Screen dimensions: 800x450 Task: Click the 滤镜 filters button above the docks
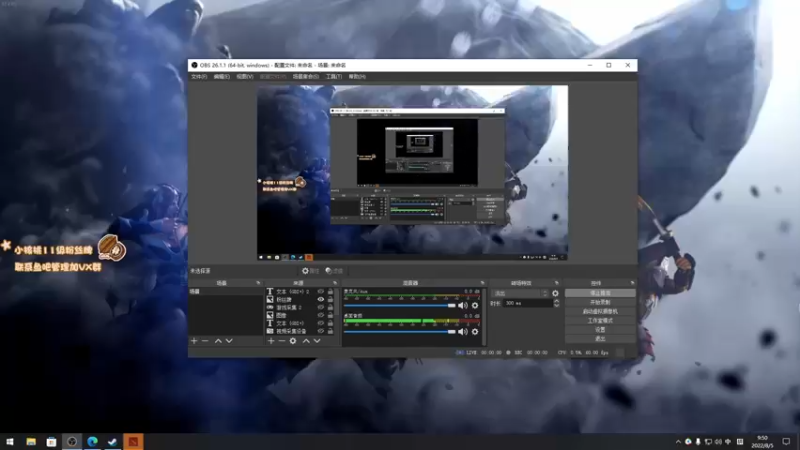(334, 271)
